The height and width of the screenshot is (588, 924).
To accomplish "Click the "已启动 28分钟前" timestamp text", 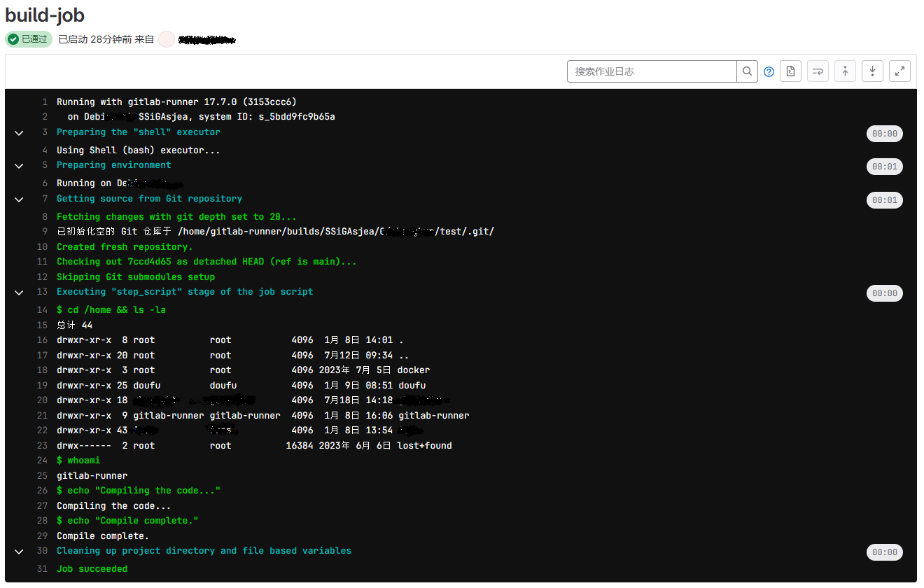I will point(94,40).
